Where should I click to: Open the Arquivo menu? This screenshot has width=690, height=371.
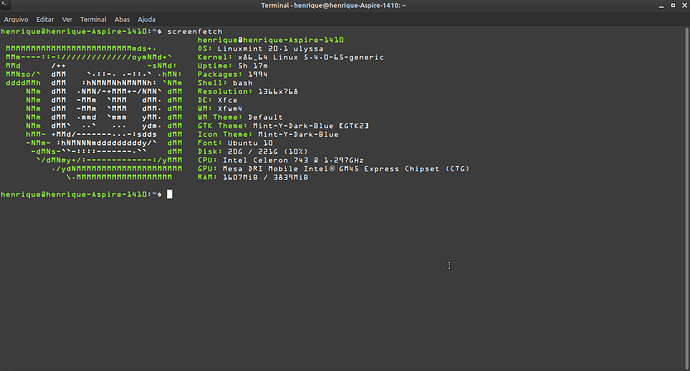tap(16, 19)
